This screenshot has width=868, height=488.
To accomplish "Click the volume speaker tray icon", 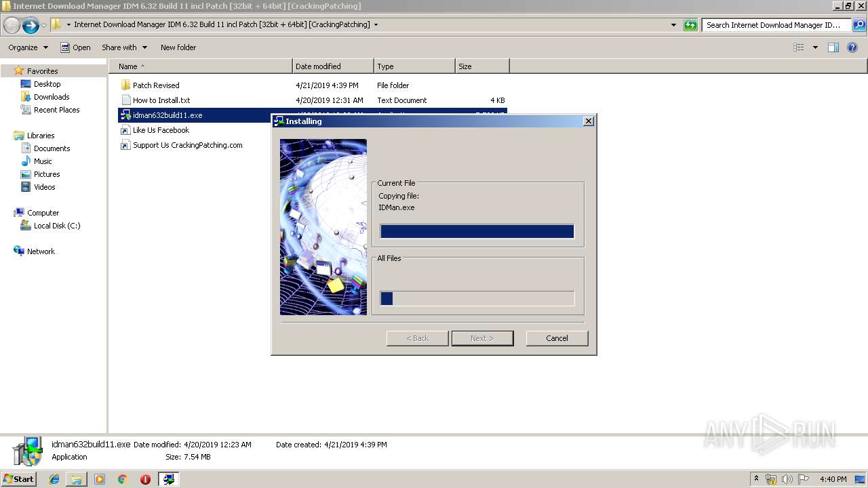I will [x=787, y=479].
